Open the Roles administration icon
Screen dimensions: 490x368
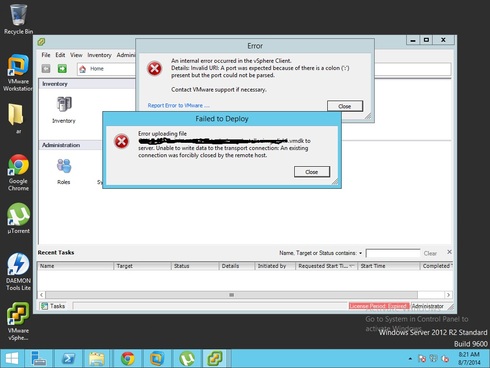coord(64,166)
